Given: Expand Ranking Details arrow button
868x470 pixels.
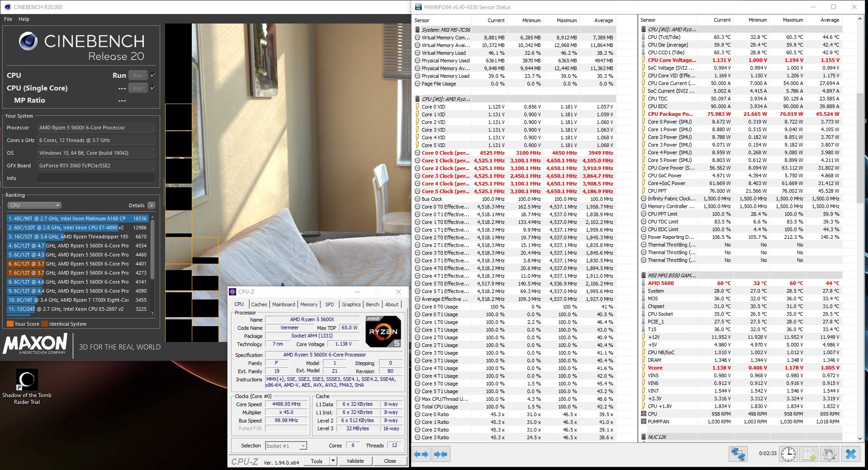Looking at the screenshot, I should [151, 205].
